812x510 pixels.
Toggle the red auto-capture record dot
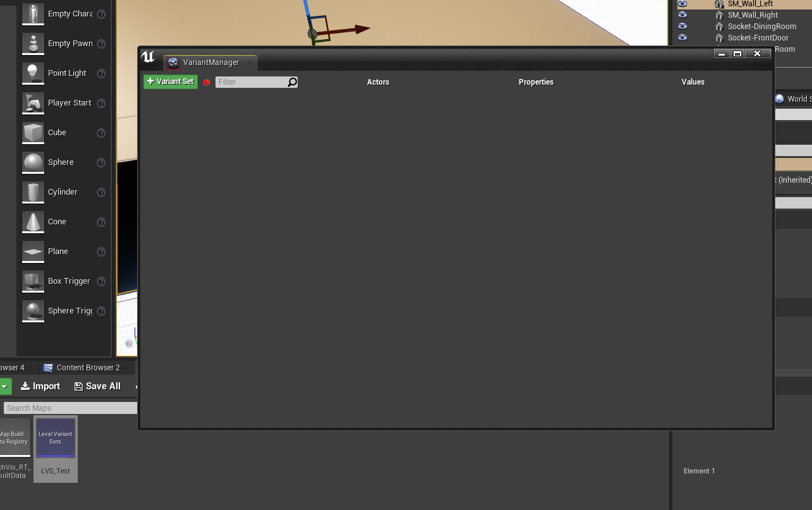click(x=207, y=82)
